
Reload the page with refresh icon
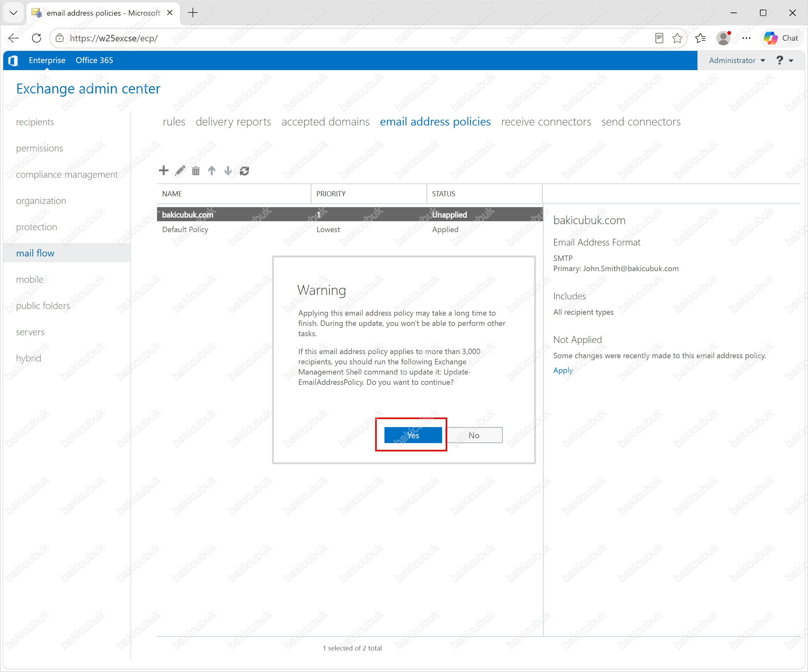[37, 38]
